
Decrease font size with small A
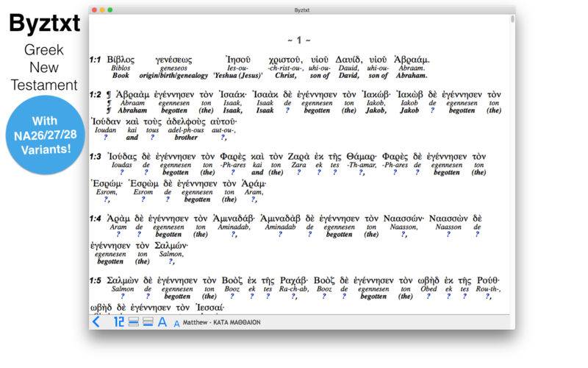[x=176, y=323]
